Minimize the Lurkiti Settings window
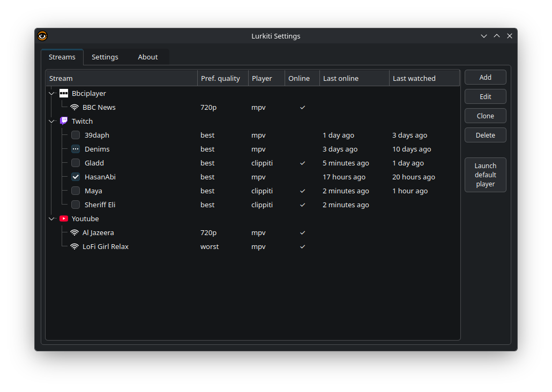The image size is (552, 392). (x=484, y=36)
